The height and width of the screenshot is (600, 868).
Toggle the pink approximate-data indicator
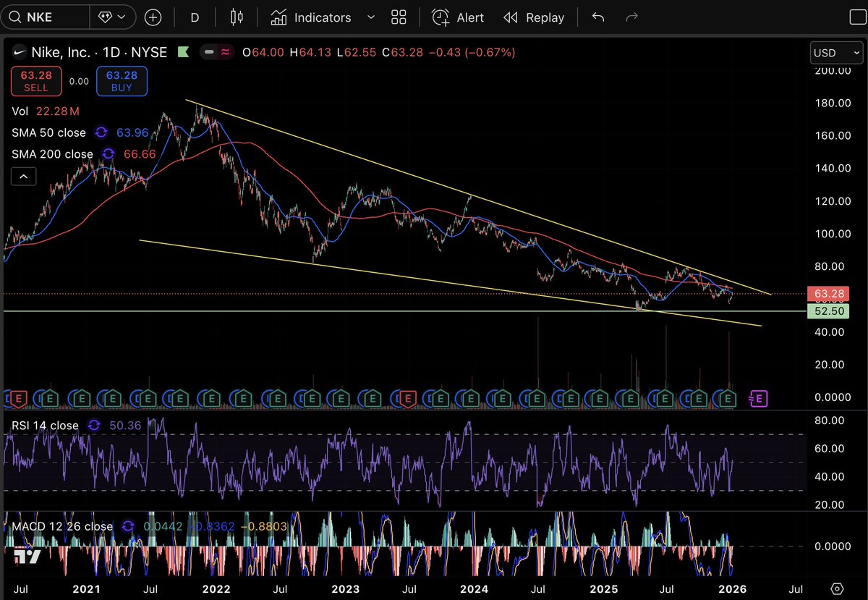pyautogui.click(x=225, y=52)
